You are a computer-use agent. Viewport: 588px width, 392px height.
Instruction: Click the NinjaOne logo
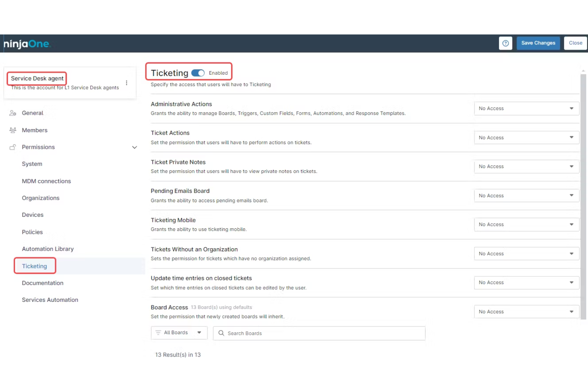click(x=27, y=44)
